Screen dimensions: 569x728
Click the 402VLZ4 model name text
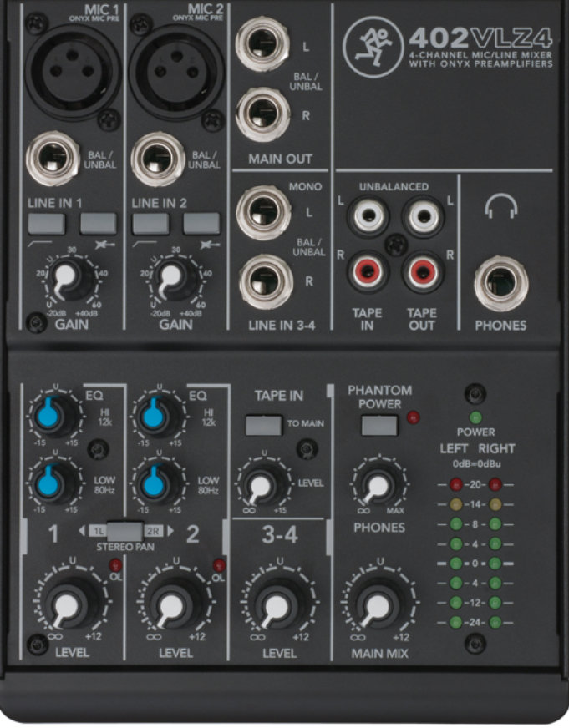pos(481,38)
